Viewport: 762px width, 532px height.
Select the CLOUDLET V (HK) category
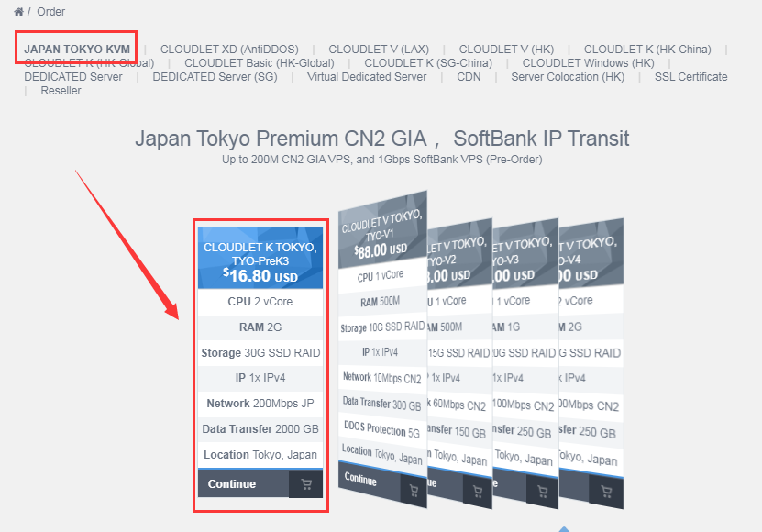tap(506, 50)
